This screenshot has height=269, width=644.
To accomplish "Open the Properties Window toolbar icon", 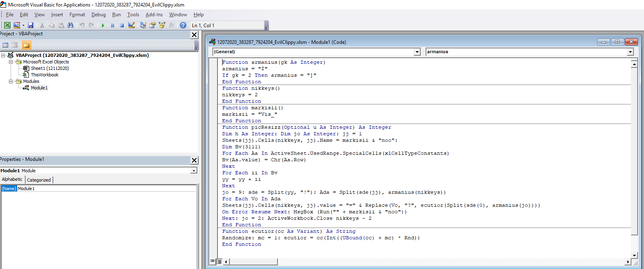I will click(x=153, y=25).
